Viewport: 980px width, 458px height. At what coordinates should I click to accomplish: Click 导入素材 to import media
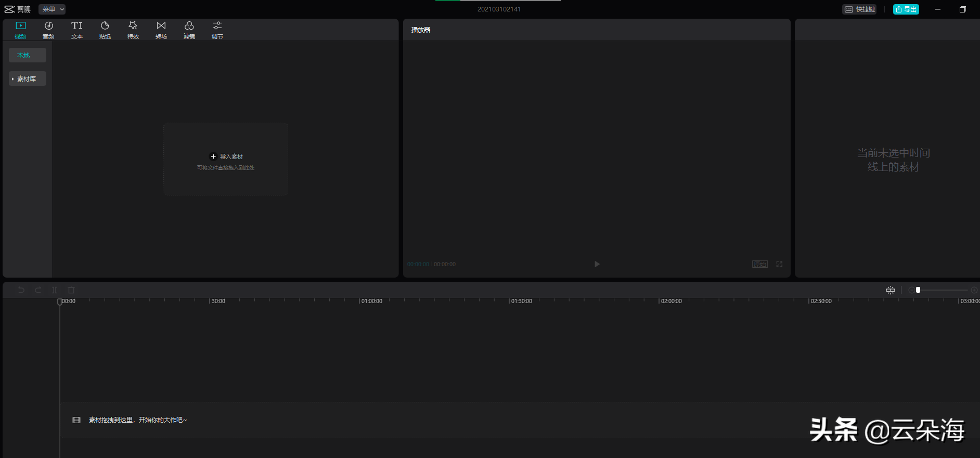(226, 156)
